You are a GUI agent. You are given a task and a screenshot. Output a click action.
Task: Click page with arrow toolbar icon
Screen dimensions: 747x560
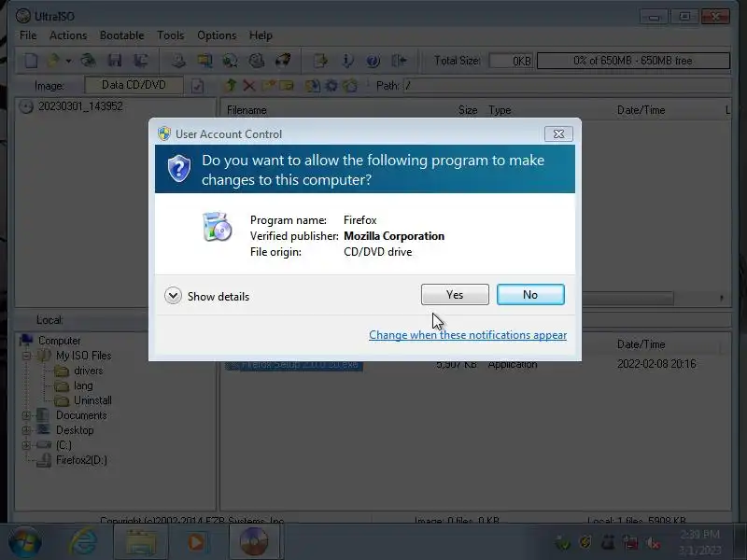[x=320, y=61]
